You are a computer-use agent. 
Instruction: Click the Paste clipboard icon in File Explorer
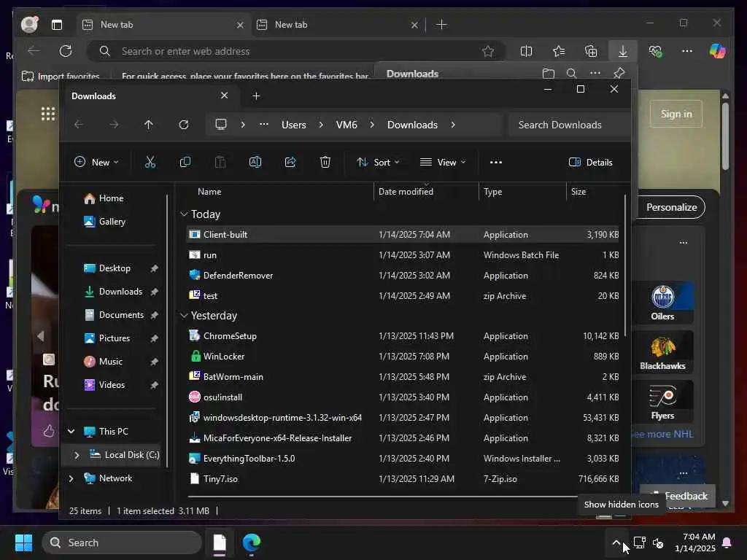pyautogui.click(x=220, y=163)
